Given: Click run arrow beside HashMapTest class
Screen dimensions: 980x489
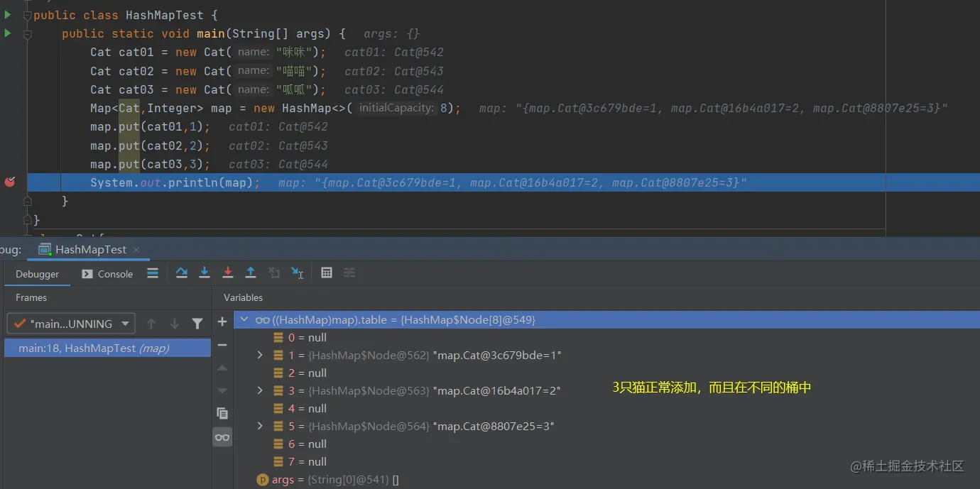Looking at the screenshot, I should point(8,14).
